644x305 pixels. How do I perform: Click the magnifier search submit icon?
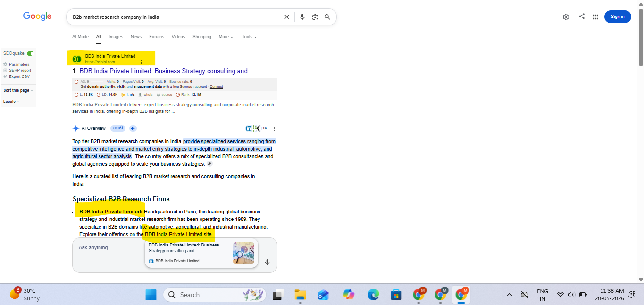(327, 17)
